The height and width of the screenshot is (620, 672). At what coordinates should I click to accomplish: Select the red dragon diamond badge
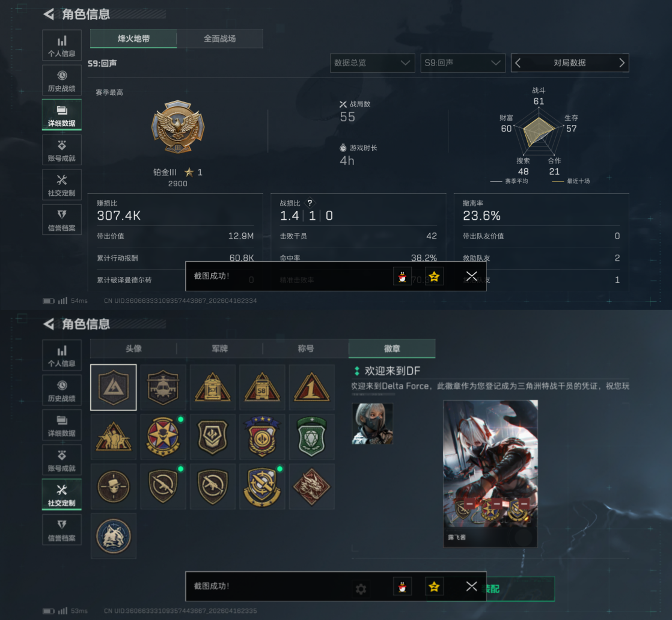point(311,486)
